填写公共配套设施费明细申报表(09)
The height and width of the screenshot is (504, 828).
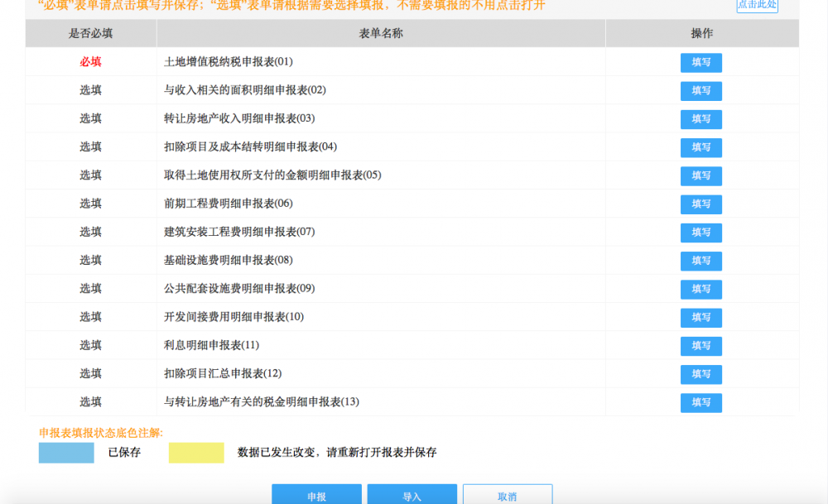[x=700, y=289]
